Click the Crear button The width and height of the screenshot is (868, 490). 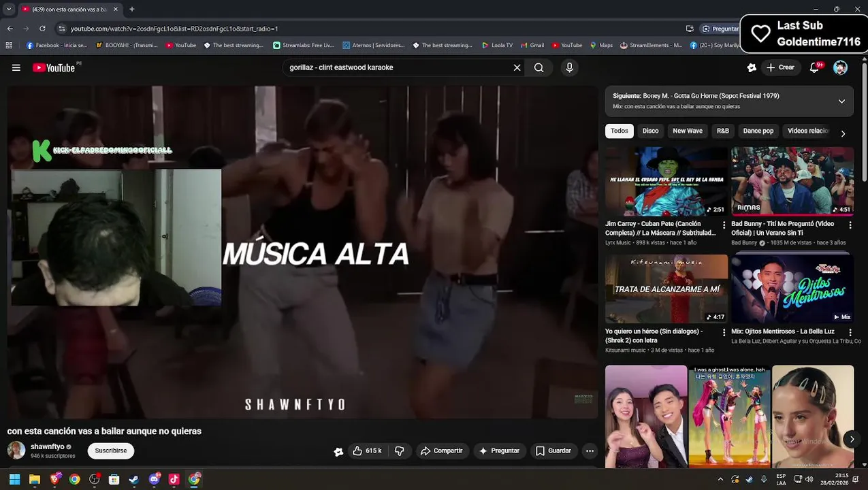point(780,67)
